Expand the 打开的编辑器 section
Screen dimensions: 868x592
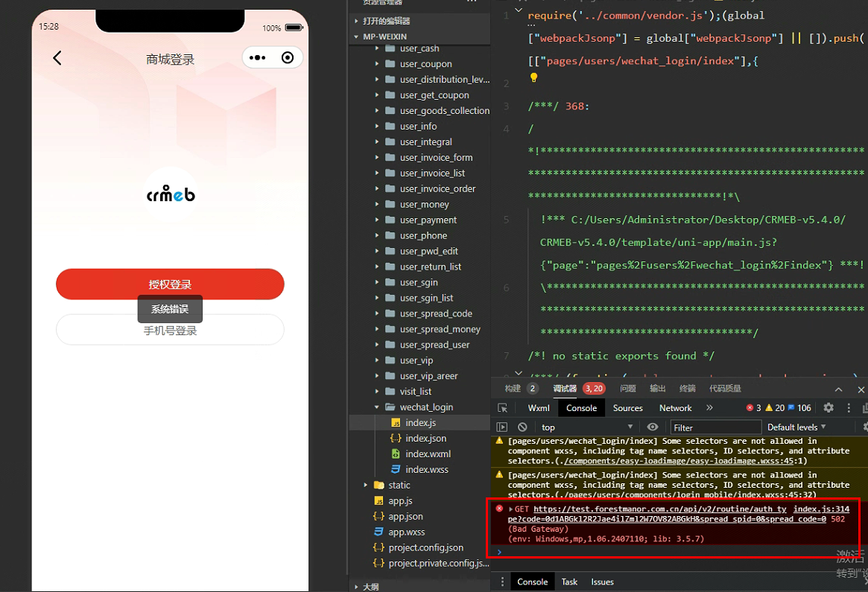[x=356, y=21]
